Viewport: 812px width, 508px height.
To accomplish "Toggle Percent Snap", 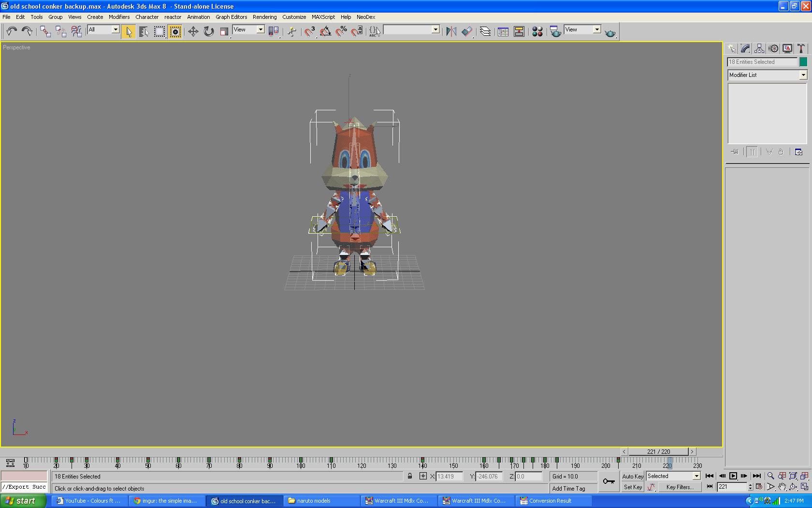I will [341, 31].
